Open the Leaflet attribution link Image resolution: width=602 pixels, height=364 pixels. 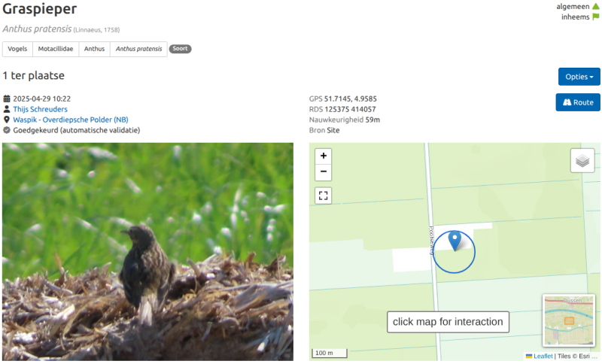click(x=543, y=356)
